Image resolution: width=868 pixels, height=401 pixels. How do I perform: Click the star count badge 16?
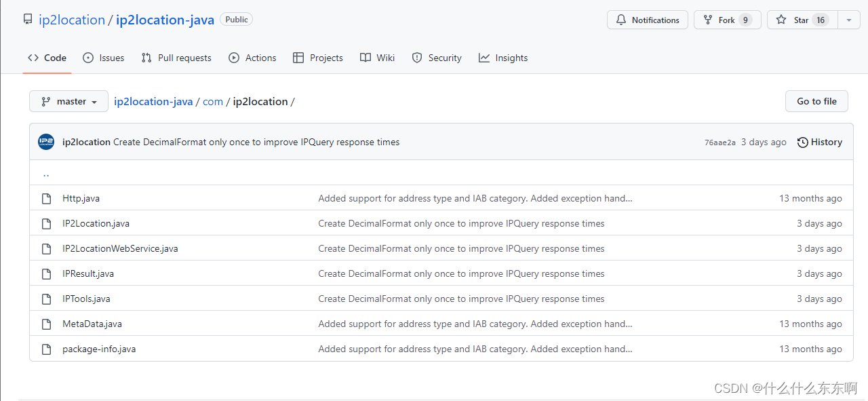click(x=821, y=20)
